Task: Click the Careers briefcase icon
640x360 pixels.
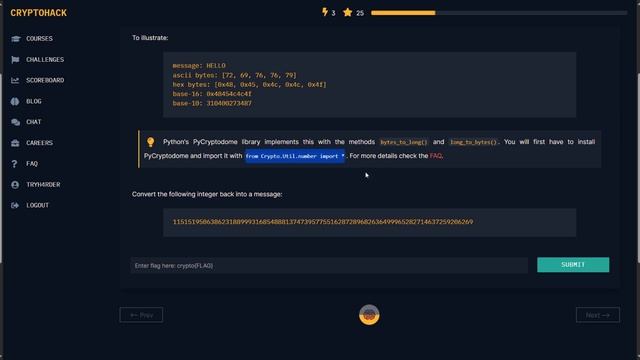Action: point(15,143)
